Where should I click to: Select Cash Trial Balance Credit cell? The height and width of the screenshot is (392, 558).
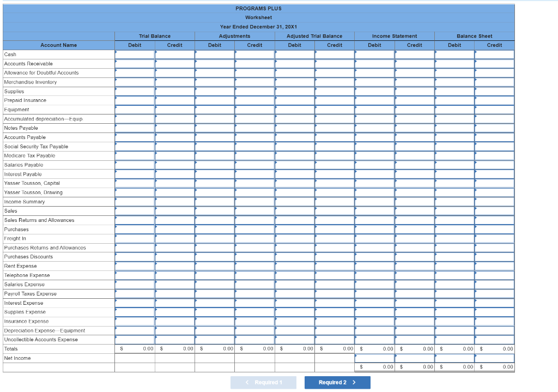(175, 55)
